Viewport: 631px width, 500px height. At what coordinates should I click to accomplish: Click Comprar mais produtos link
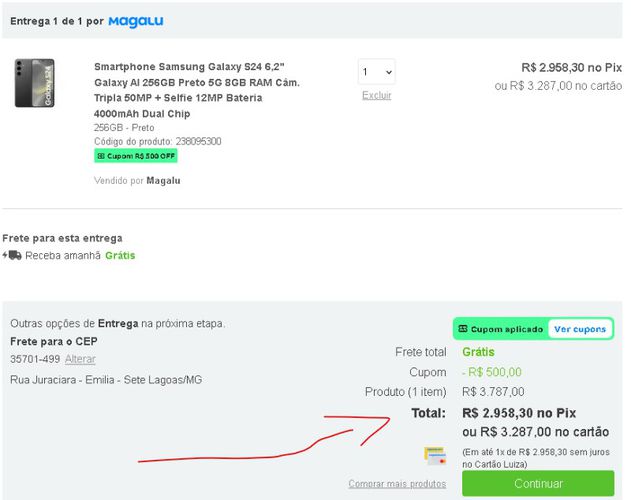pos(397,483)
